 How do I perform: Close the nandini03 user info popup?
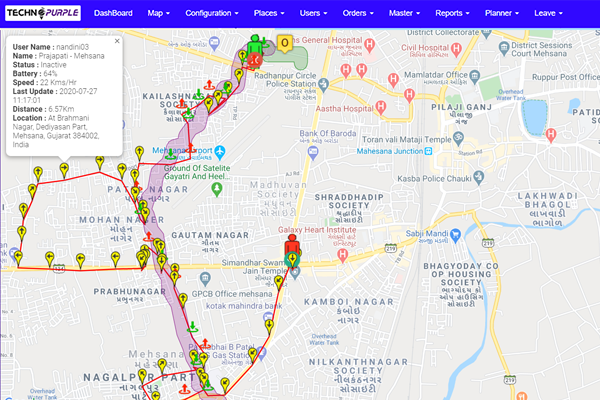117,41
